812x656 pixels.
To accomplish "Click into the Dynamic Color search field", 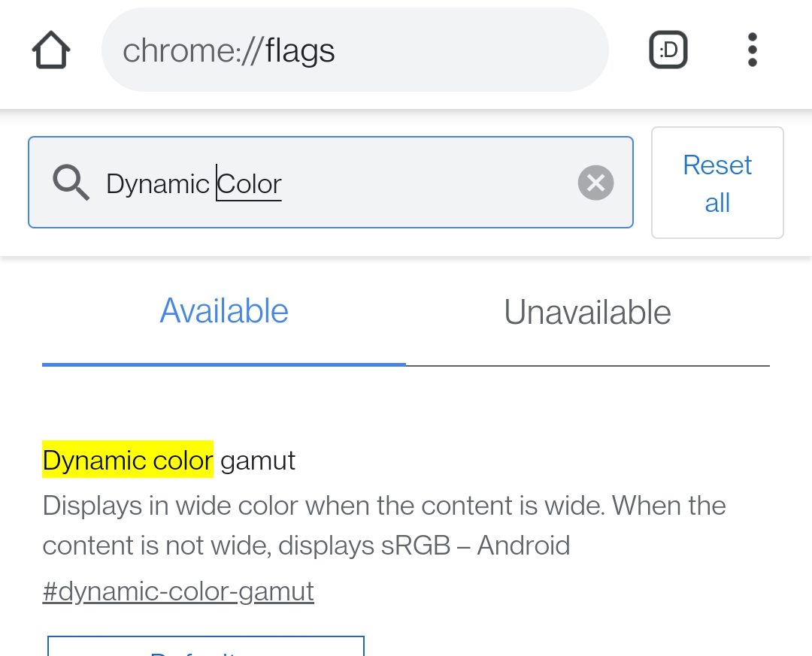I will [330, 183].
